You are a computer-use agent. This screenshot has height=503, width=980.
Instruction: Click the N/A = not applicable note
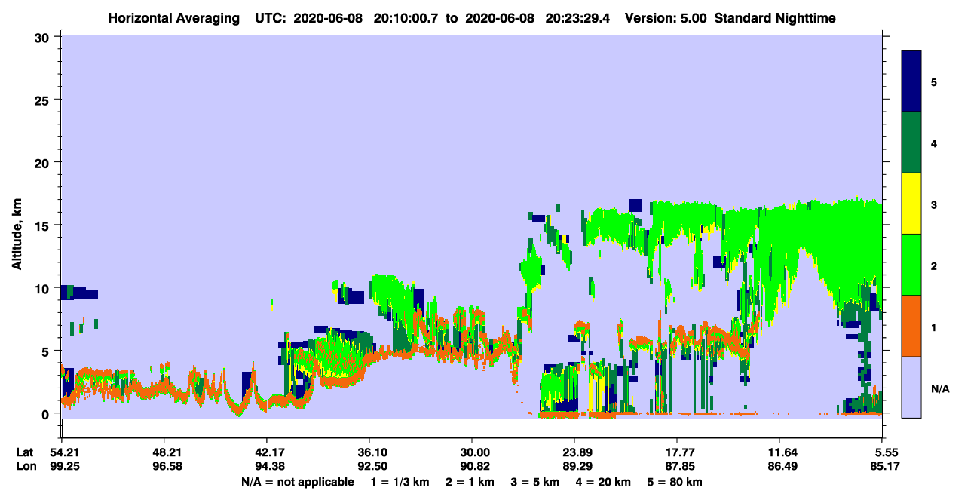pos(298,482)
